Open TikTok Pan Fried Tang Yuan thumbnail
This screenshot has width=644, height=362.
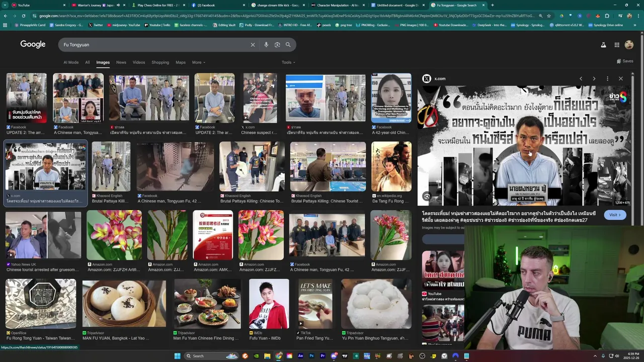315,304
